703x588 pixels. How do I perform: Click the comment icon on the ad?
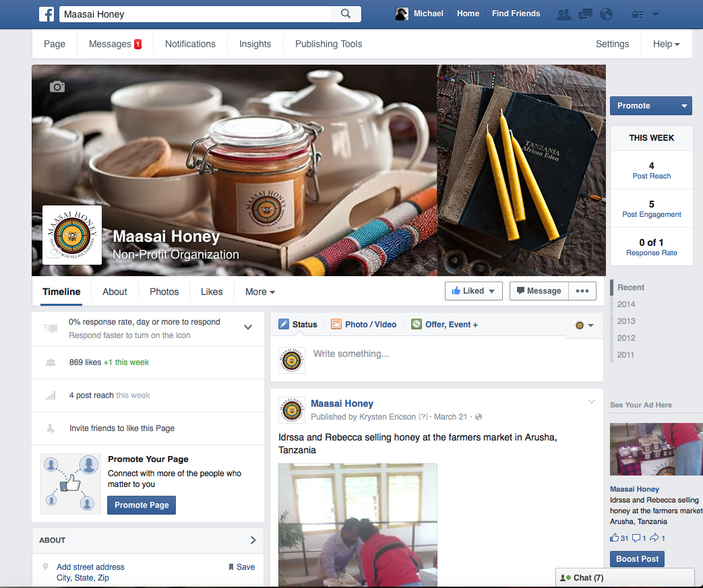tap(636, 537)
